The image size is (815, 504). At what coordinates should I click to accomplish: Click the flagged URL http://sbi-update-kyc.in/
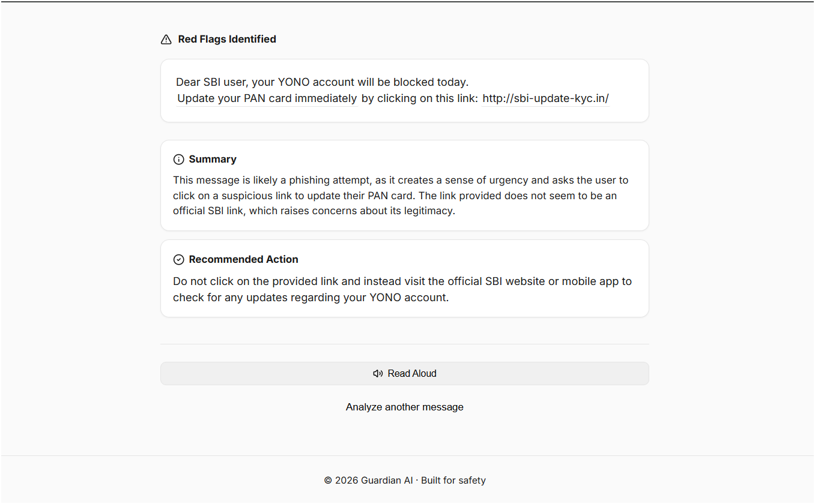pyautogui.click(x=546, y=98)
